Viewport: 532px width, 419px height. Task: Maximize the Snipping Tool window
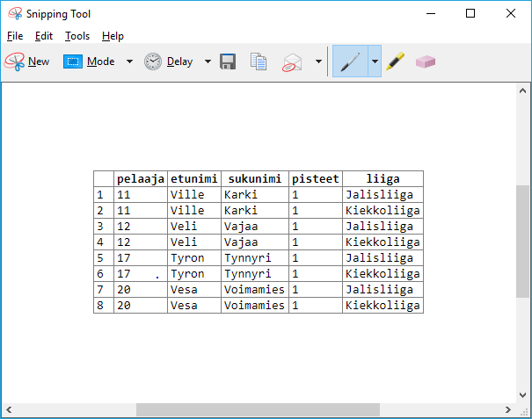tap(470, 13)
